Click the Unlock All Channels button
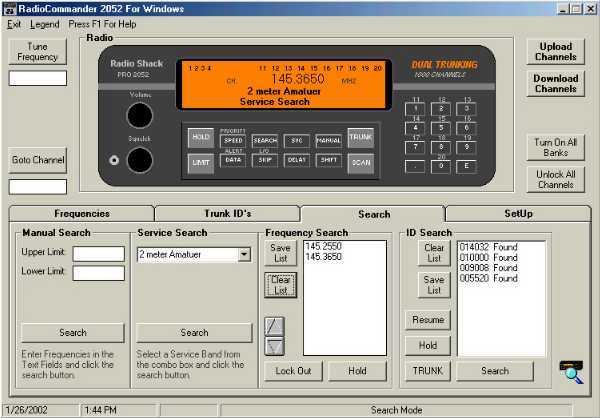The image size is (600, 418). tap(556, 180)
